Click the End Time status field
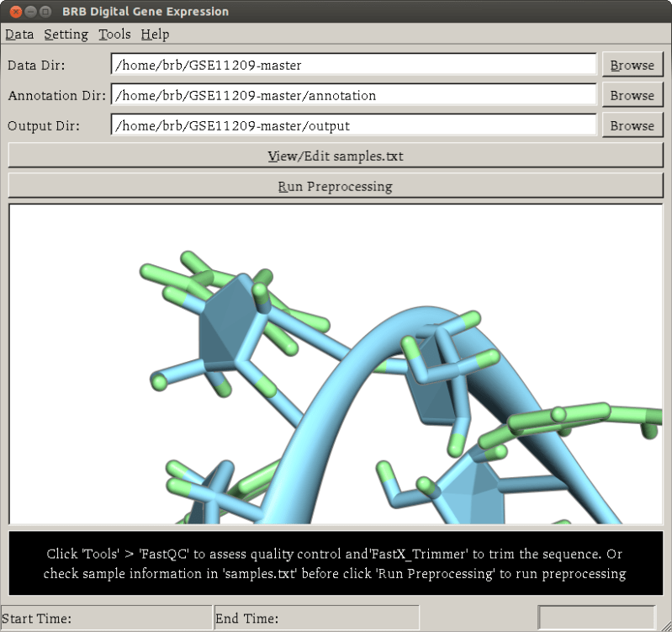This screenshot has width=672, height=632. [316, 619]
